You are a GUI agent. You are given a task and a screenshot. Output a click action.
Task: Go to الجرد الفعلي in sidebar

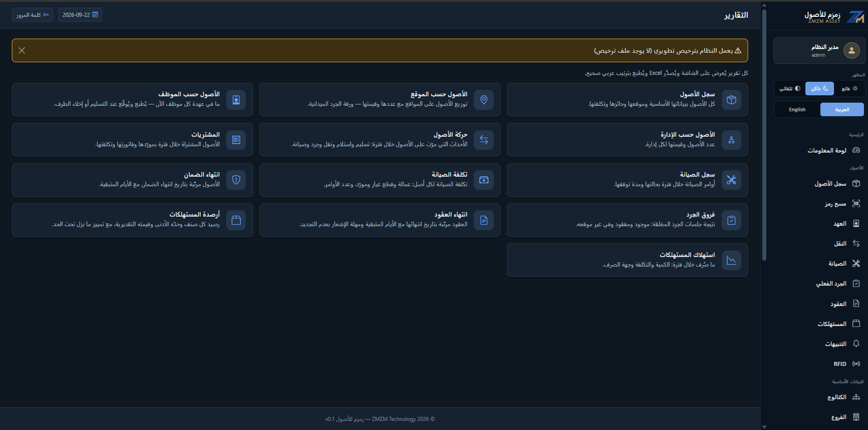click(x=819, y=283)
